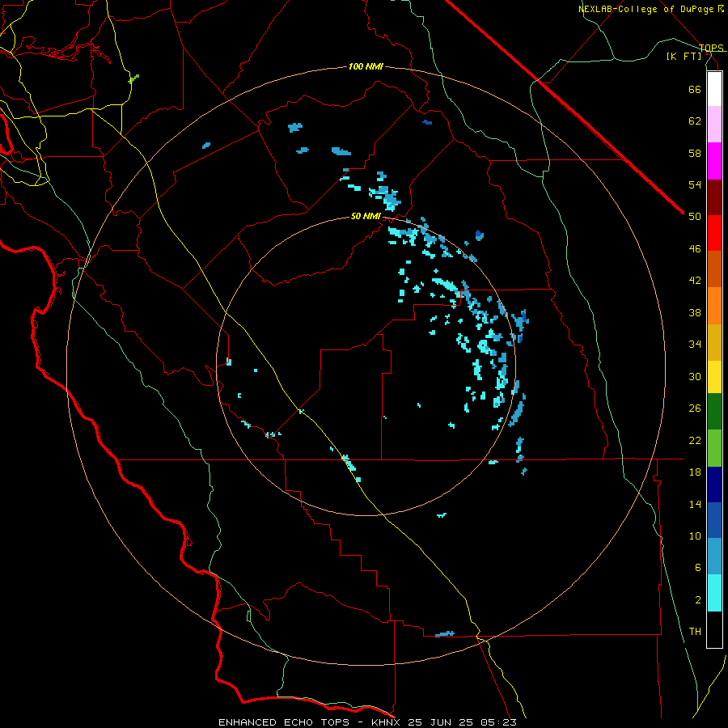Pick the light green legend swatch
This screenshot has height=728, width=728.
pos(714,448)
